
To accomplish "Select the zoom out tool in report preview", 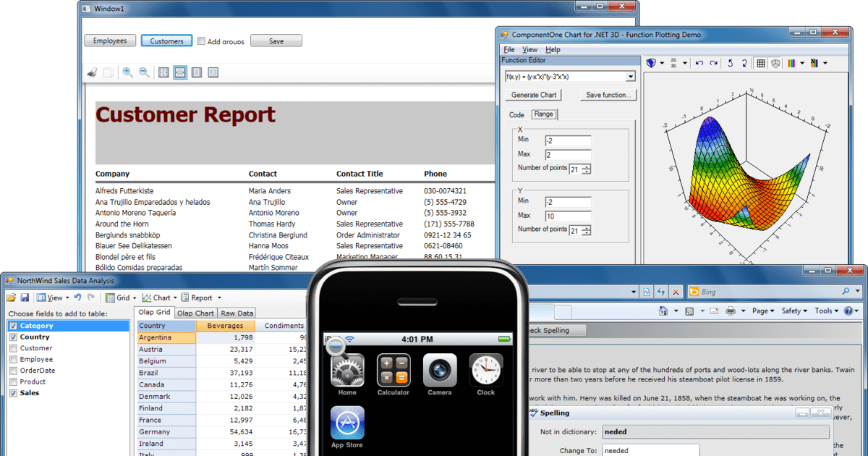I will 143,72.
